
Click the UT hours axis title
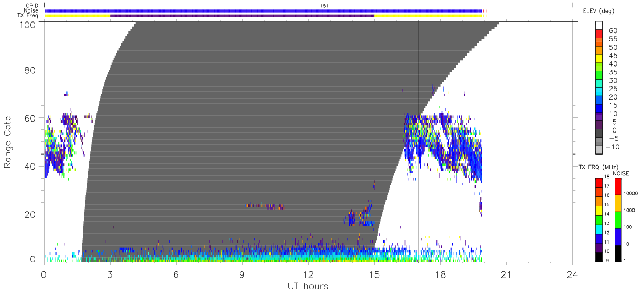[307, 286]
